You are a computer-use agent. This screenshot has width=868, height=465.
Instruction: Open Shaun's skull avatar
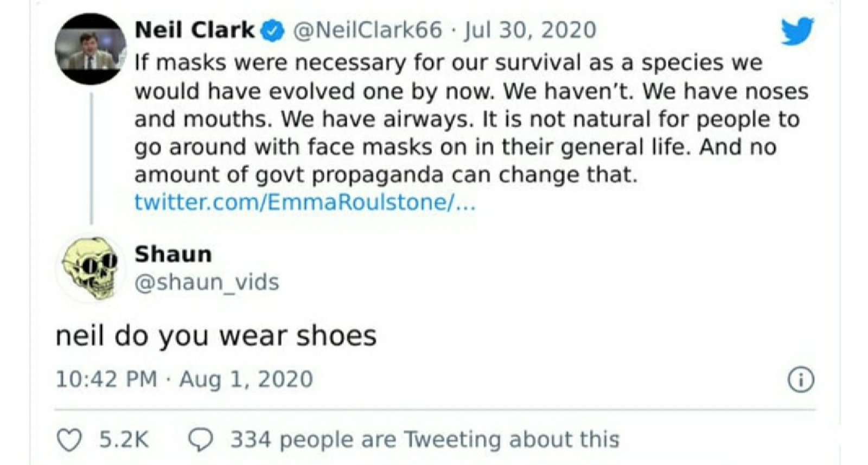91,268
